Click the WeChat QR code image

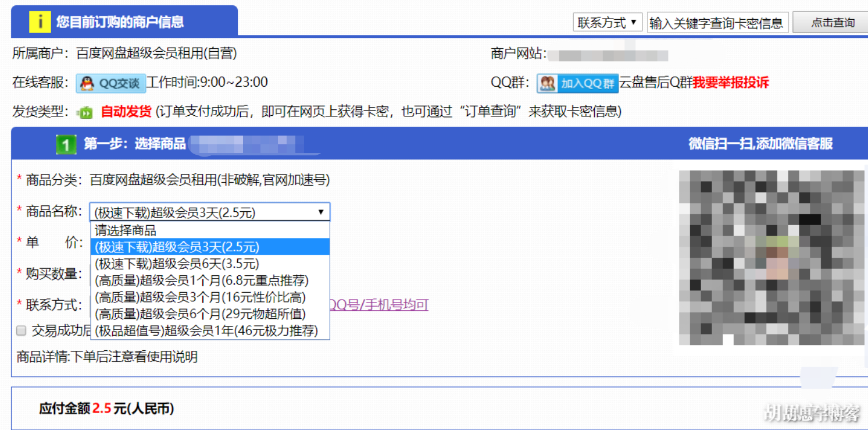click(772, 259)
